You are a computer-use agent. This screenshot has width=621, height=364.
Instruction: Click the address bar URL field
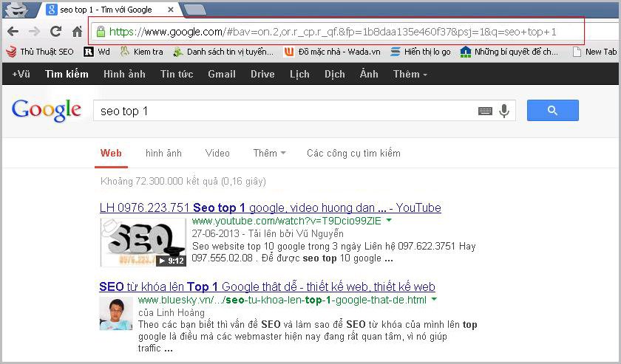tap(336, 31)
